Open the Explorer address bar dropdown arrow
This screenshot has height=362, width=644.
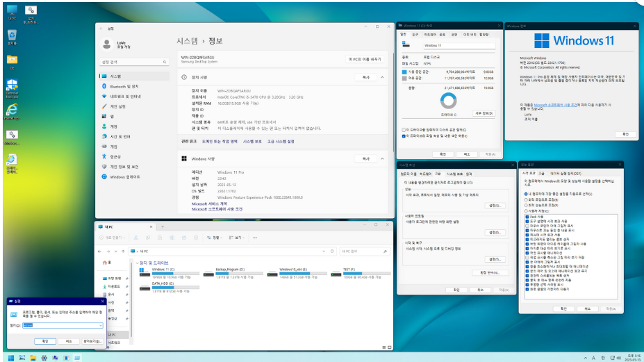click(x=324, y=251)
